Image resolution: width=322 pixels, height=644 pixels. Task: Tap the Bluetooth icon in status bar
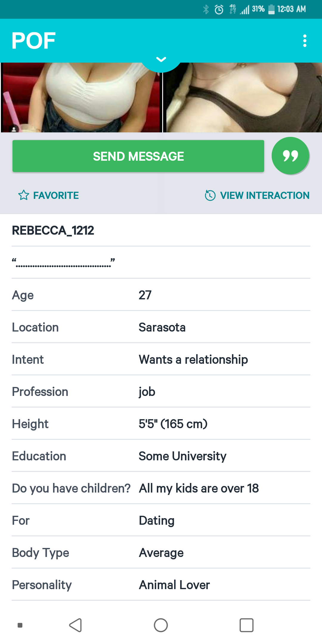point(206,9)
